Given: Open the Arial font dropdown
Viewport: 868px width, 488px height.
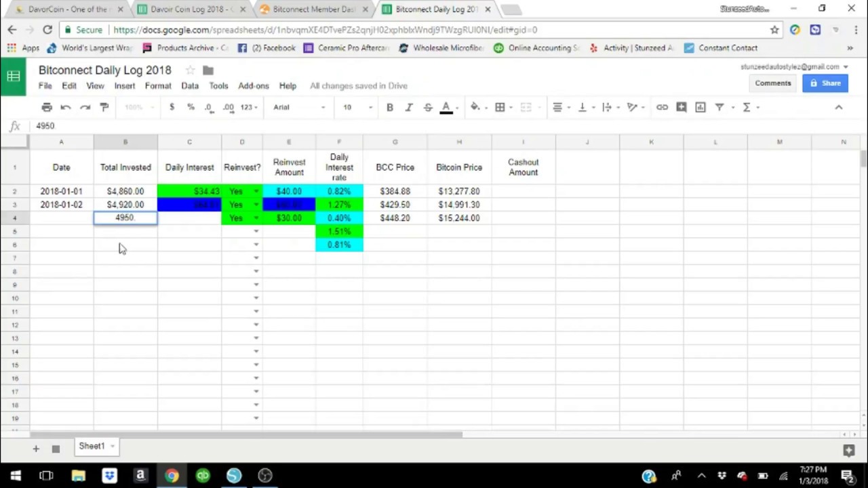Looking at the screenshot, I should click(x=299, y=107).
